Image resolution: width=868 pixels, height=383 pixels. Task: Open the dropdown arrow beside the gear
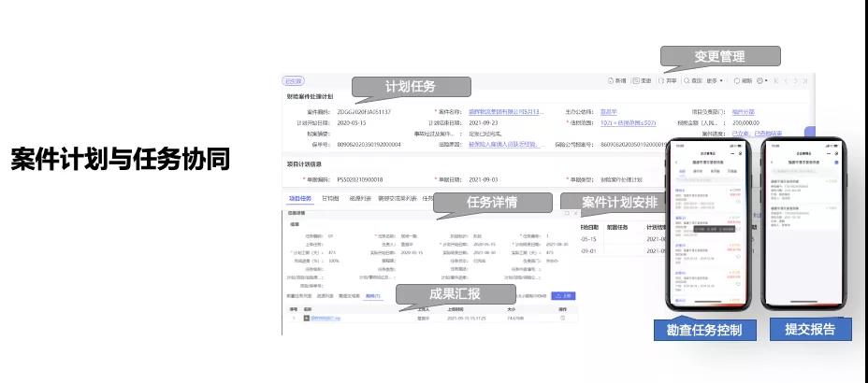767,80
